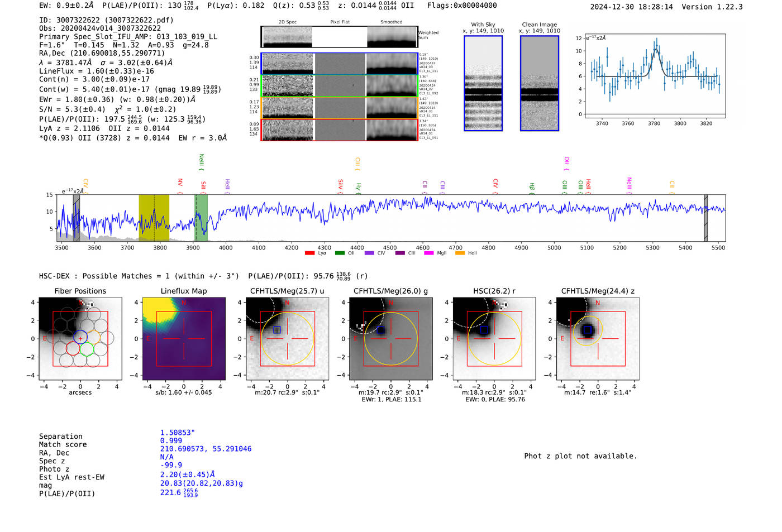This screenshot has width=782, height=532.
Task: Click the Est LyA rest-EW value 2.20(±0.45)Å
Action: point(188,475)
